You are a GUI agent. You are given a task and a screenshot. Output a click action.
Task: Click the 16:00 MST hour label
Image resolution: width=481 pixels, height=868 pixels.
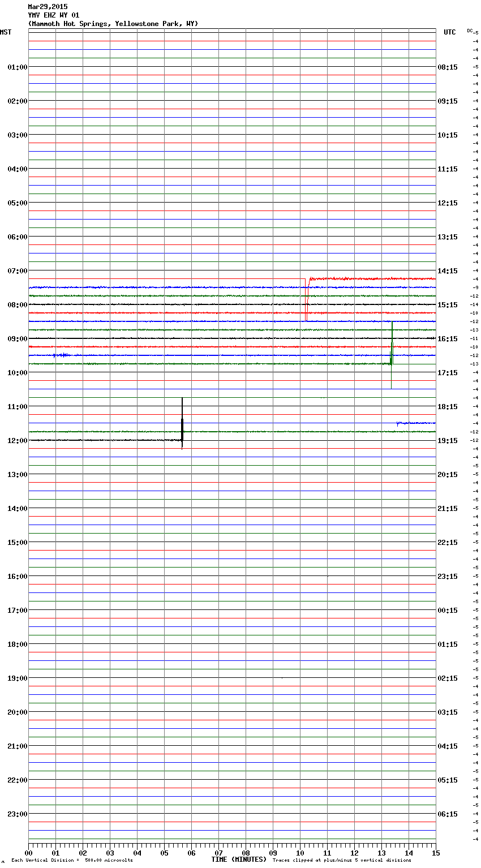point(18,576)
